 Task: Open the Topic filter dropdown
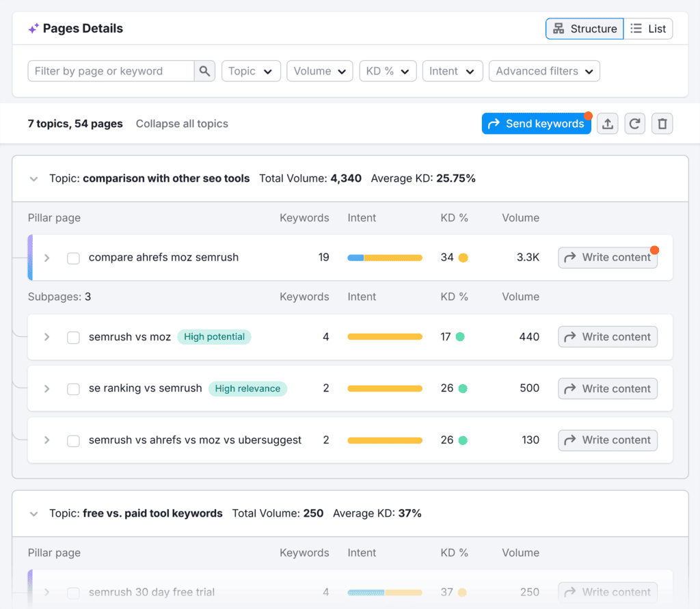pyautogui.click(x=251, y=70)
